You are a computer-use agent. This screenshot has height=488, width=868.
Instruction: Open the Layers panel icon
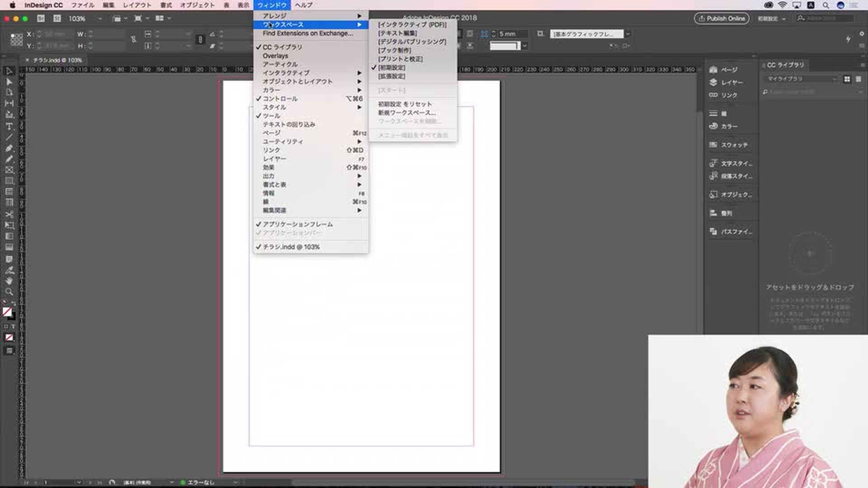coord(726,82)
